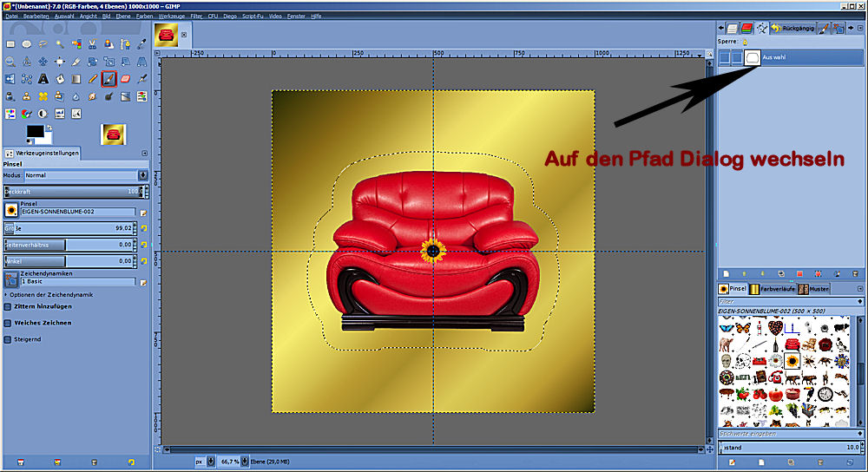Open the zoom percentage 66,7% dropdown
Screen dimensions: 868x472
point(245,462)
